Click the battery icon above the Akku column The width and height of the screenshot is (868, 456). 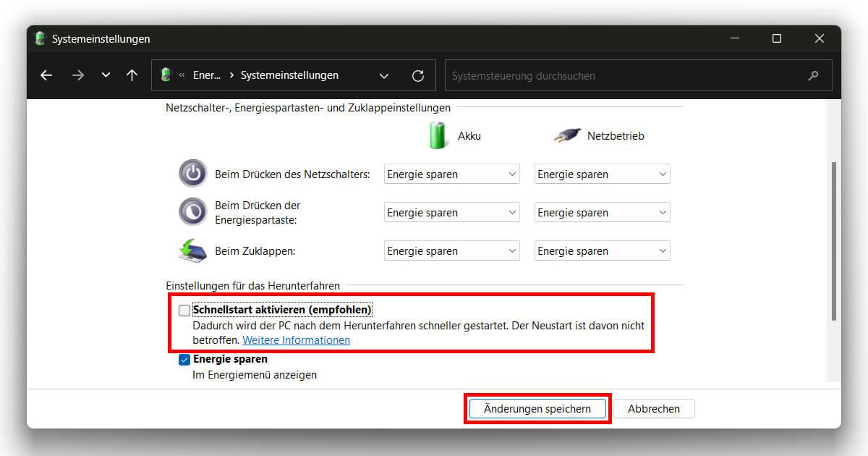point(436,135)
